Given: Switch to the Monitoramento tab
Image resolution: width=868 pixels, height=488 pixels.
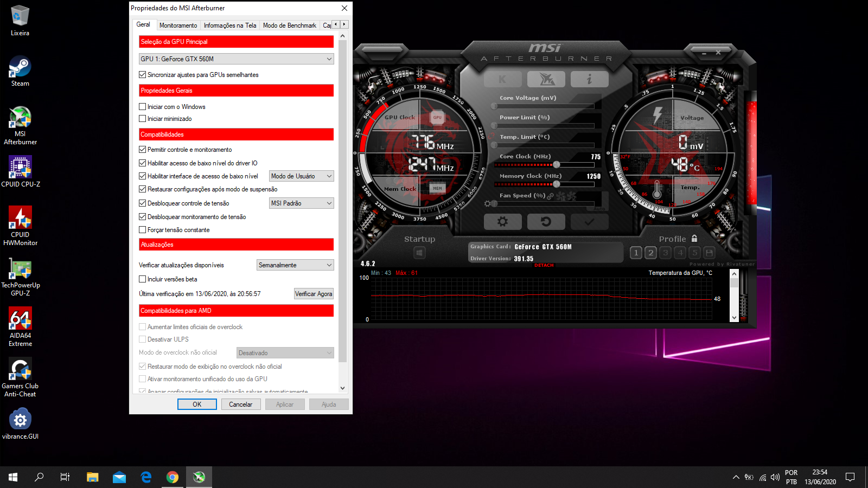Looking at the screenshot, I should point(178,25).
